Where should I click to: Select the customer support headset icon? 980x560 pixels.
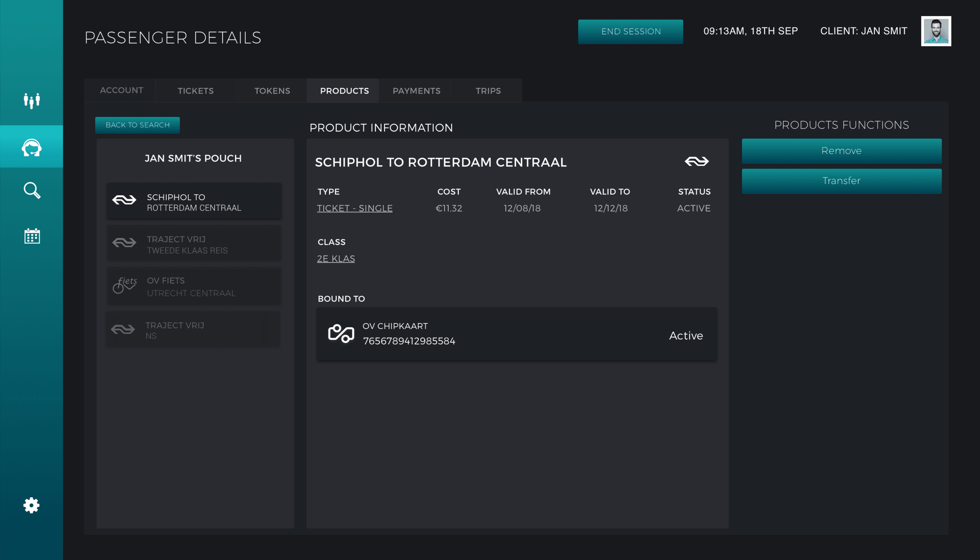(x=32, y=147)
